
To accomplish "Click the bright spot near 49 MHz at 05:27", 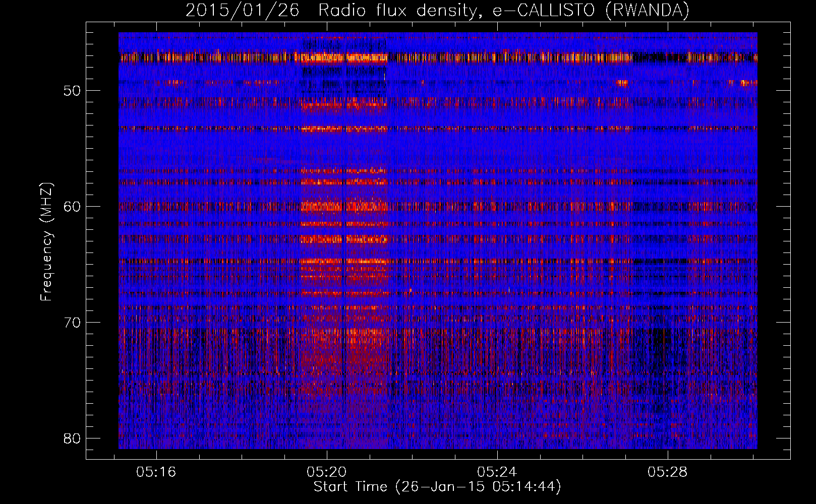I will coord(623,83).
